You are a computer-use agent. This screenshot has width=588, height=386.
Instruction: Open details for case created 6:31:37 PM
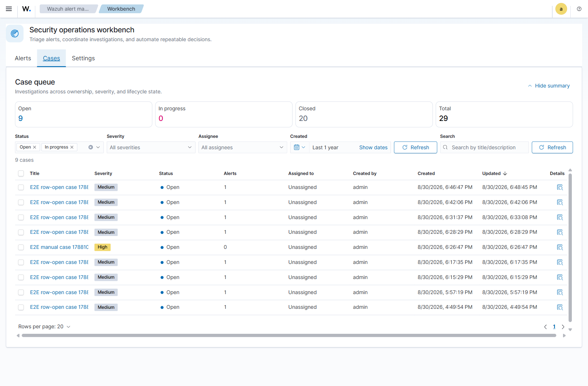560,218
